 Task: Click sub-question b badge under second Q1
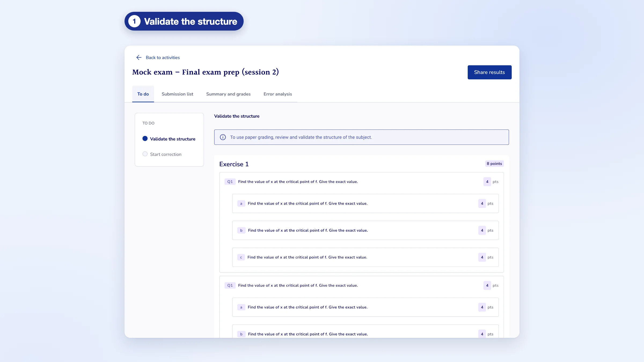click(241, 334)
